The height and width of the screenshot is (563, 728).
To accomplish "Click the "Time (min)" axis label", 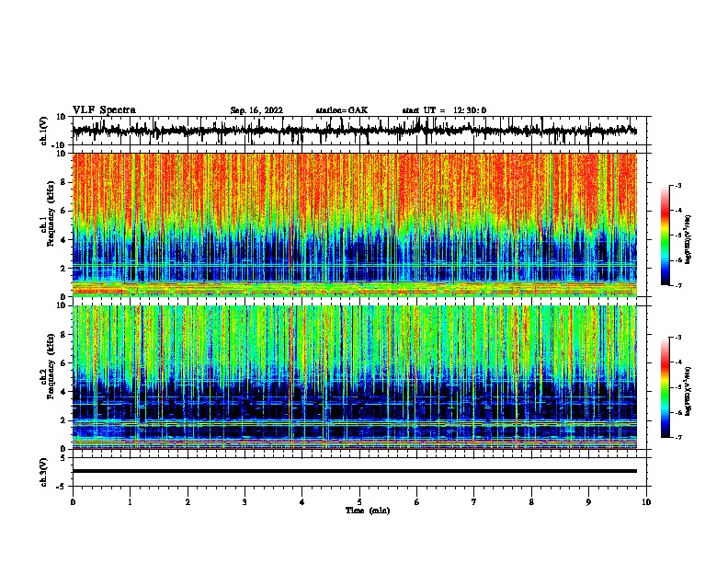I will (368, 511).
